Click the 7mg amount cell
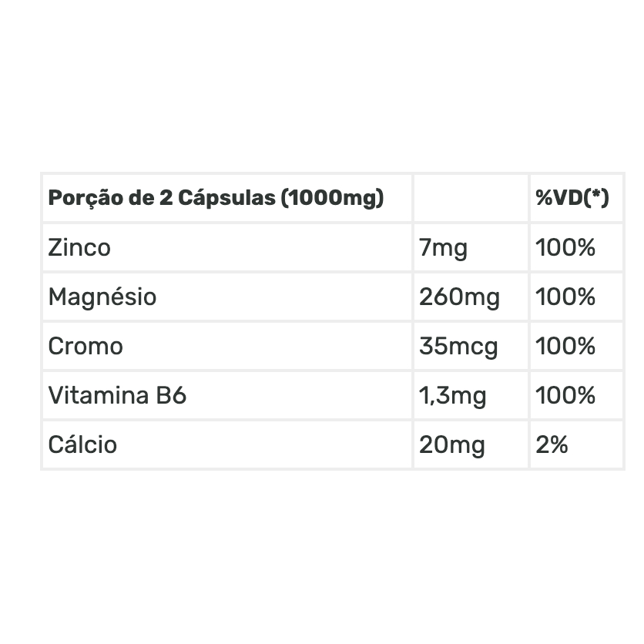644x644 pixels. coord(443,247)
